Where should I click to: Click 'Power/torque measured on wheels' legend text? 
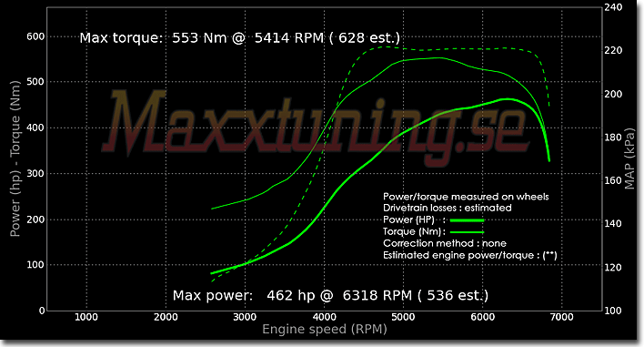pos(466,197)
